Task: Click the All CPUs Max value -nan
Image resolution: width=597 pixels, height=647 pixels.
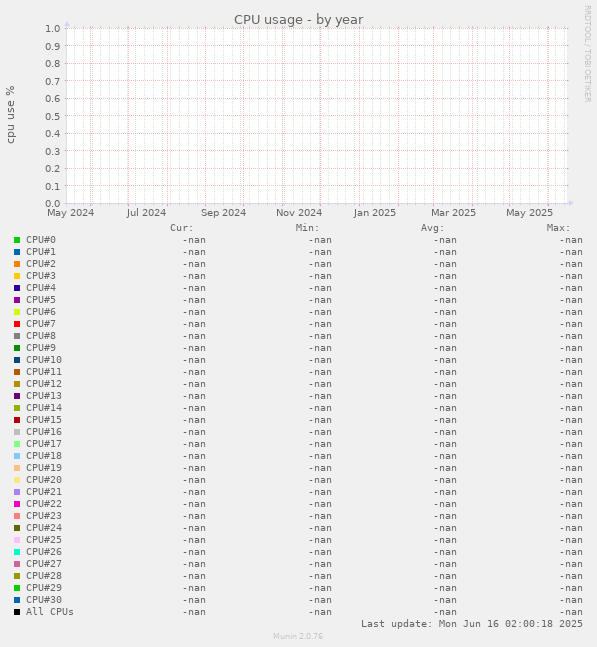Action: tap(571, 612)
